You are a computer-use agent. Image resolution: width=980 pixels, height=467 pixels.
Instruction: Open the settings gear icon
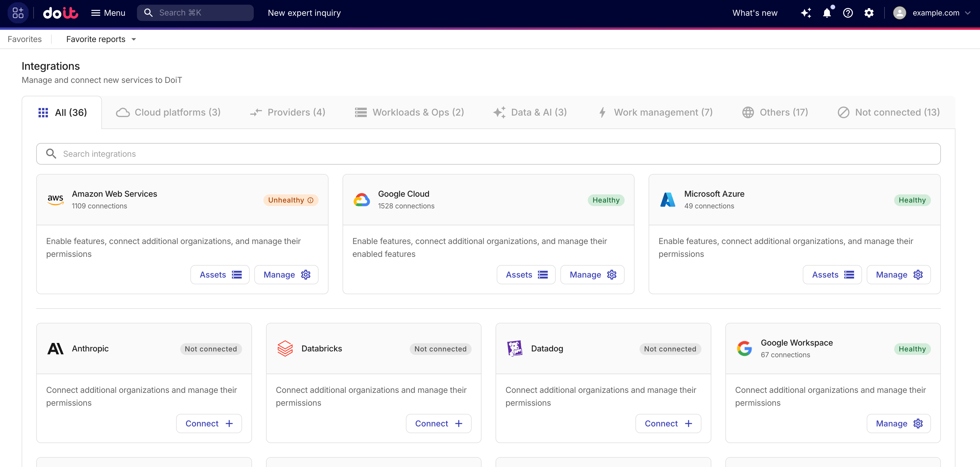click(869, 13)
